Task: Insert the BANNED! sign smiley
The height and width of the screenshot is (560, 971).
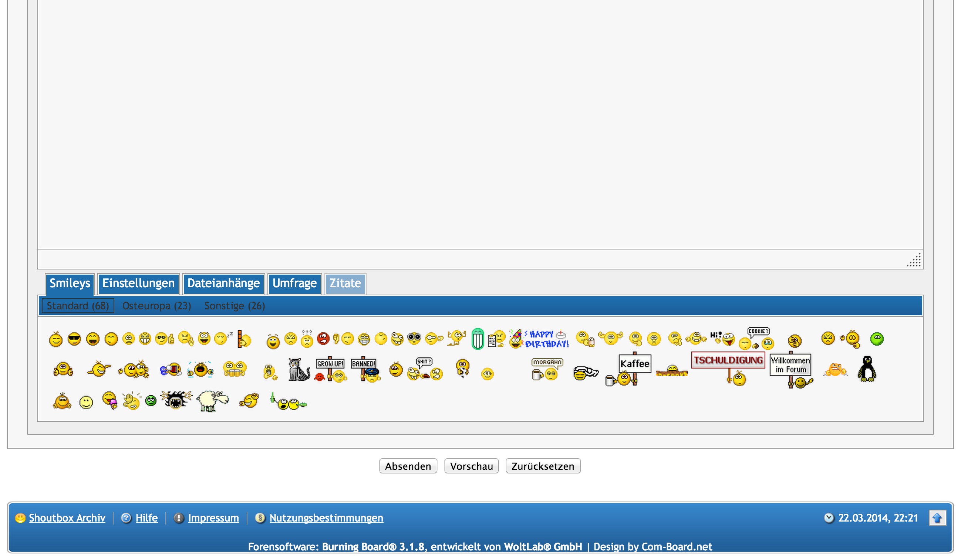Action: 365,369
